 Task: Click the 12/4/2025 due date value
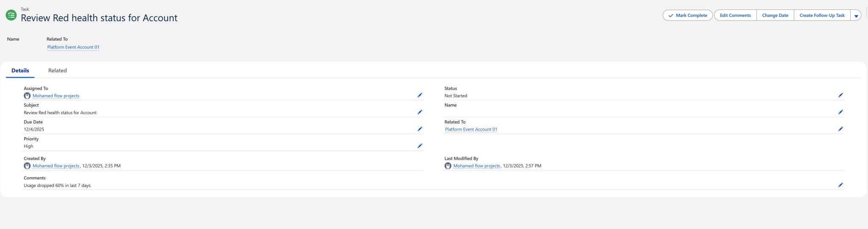[34, 129]
